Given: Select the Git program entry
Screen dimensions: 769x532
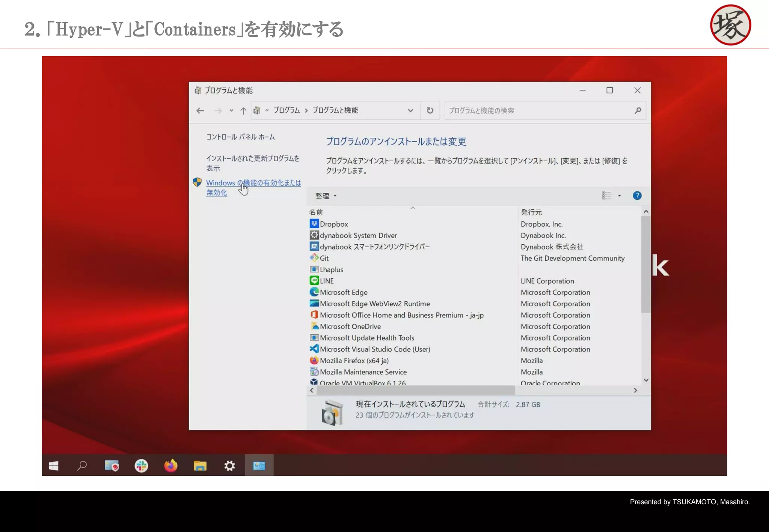Looking at the screenshot, I should click(324, 258).
